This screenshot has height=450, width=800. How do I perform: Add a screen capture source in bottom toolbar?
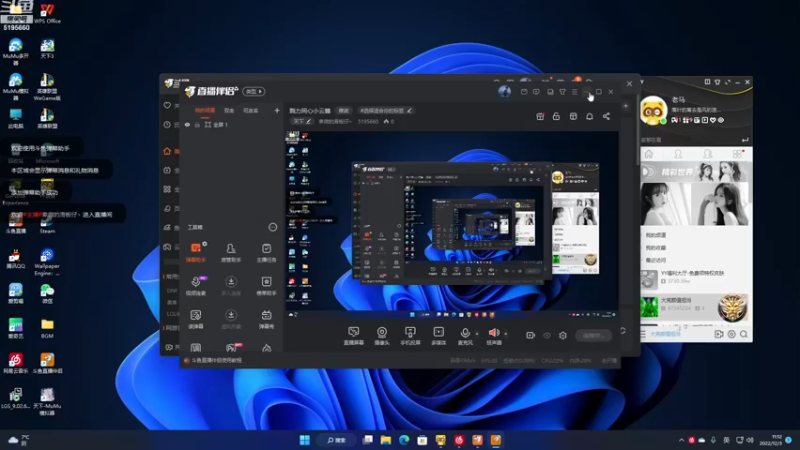(354, 336)
